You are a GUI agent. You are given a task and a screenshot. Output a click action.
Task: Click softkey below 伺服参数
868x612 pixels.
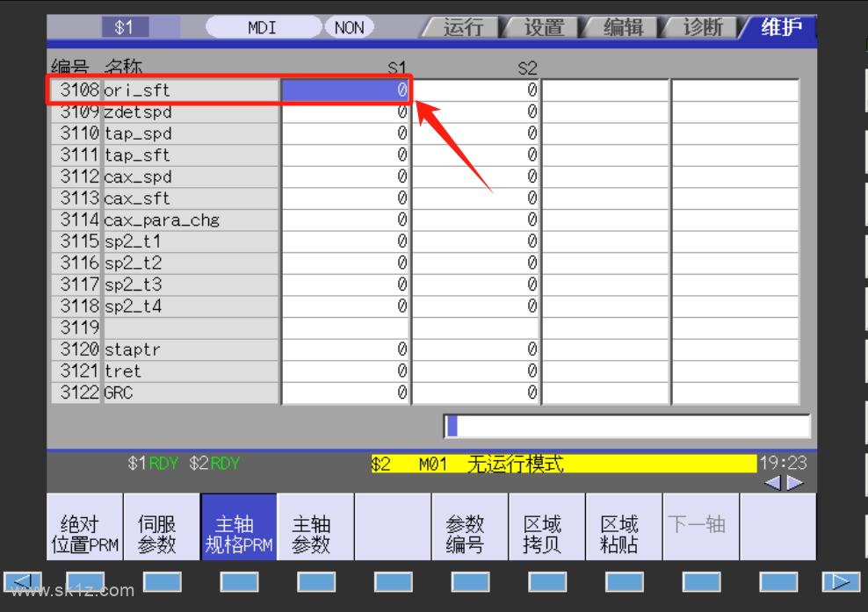(x=163, y=582)
